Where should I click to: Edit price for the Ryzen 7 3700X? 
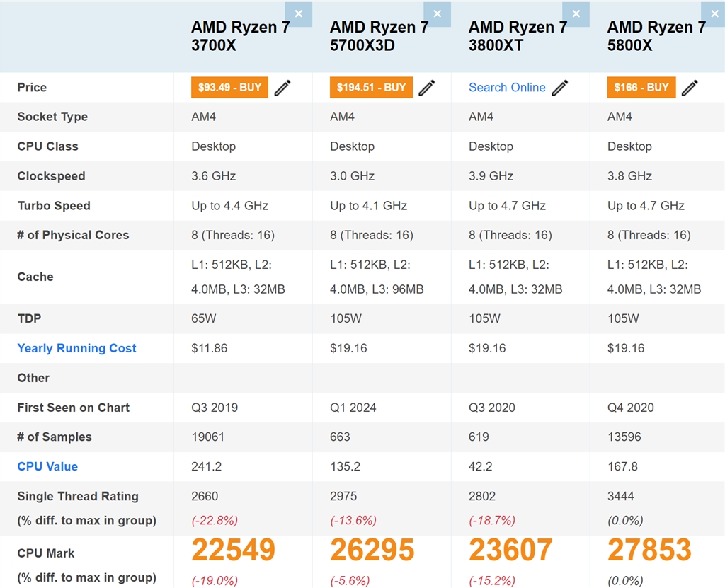click(x=282, y=87)
